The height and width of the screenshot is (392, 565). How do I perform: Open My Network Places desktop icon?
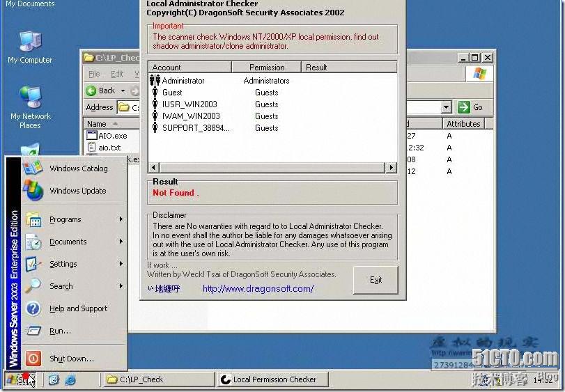pyautogui.click(x=30, y=107)
